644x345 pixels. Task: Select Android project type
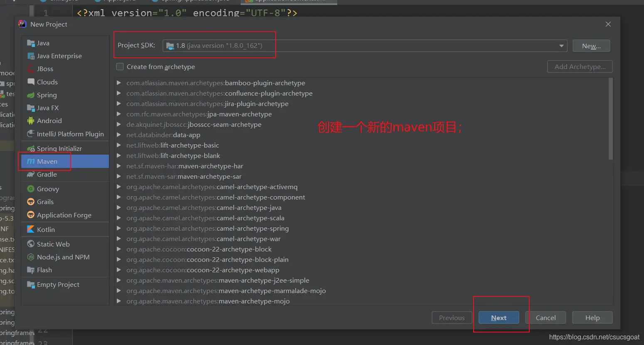65,121
